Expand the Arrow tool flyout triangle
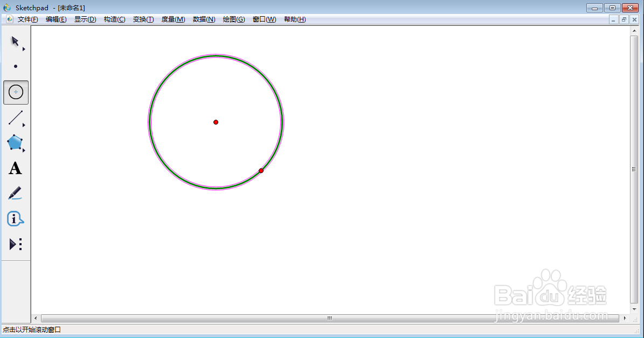Image resolution: width=644 pixels, height=338 pixels. pos(24,49)
